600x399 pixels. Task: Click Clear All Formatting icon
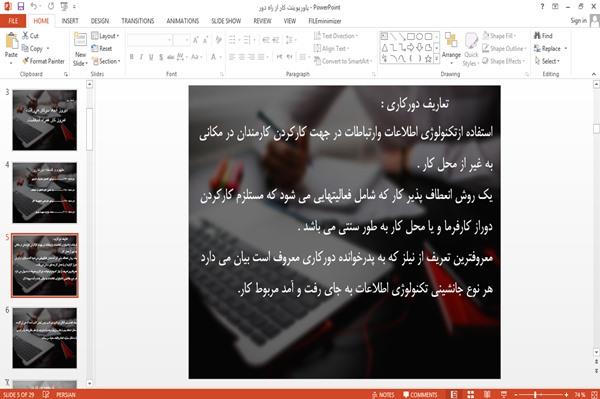[x=218, y=39]
